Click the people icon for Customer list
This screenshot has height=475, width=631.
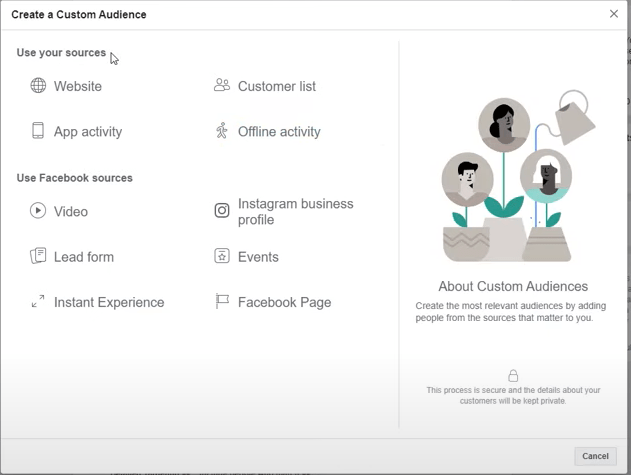pos(222,86)
